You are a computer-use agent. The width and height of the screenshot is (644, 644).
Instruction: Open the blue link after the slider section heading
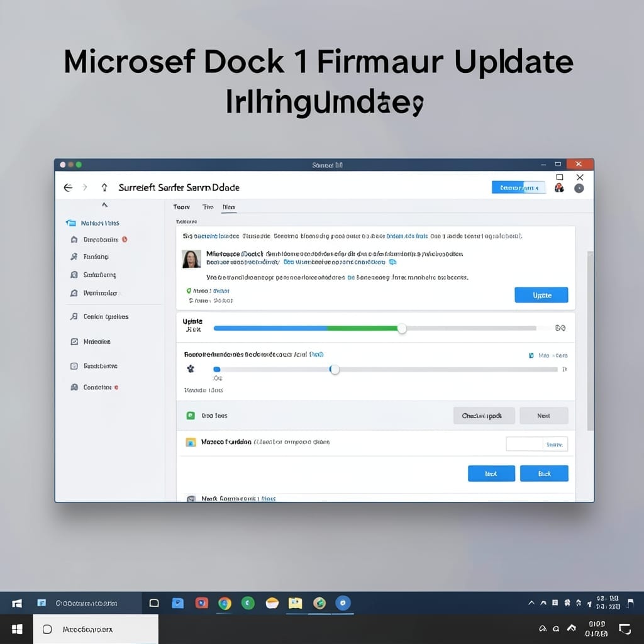click(x=316, y=355)
